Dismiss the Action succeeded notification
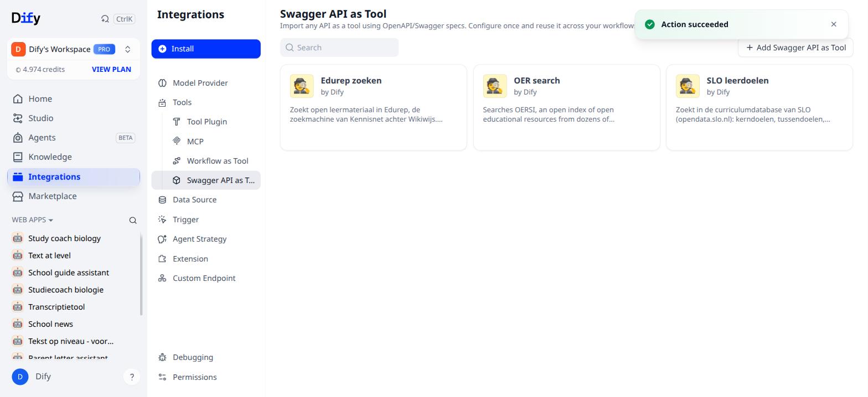868x397 pixels. [x=834, y=24]
